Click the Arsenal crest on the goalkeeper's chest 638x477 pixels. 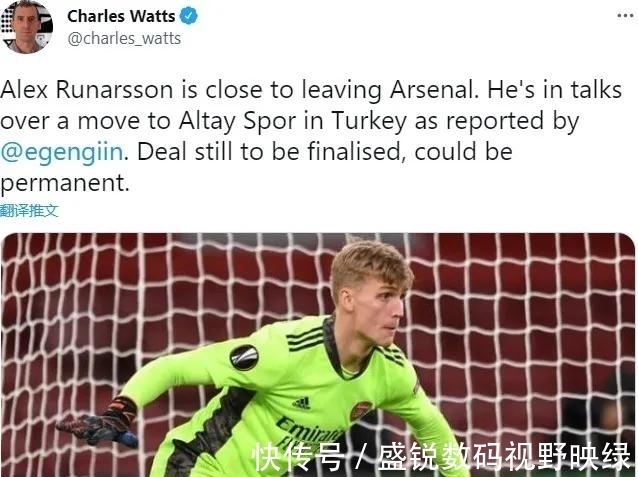(x=361, y=411)
